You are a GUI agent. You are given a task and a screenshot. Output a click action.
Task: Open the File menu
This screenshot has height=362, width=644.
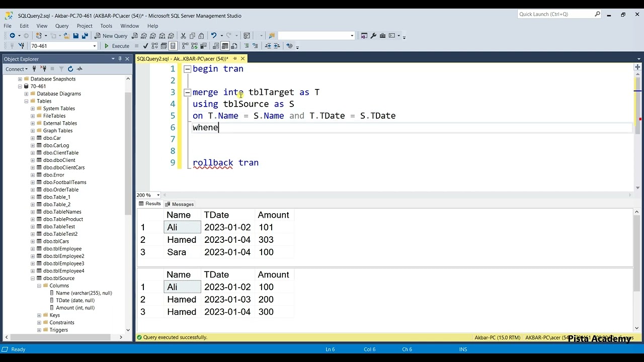tap(8, 26)
